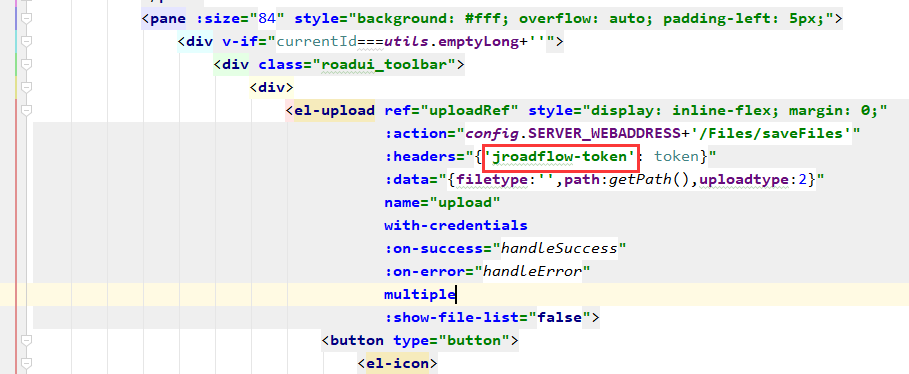Click the filetype key
Screen dimensions: 909x374
492,180
